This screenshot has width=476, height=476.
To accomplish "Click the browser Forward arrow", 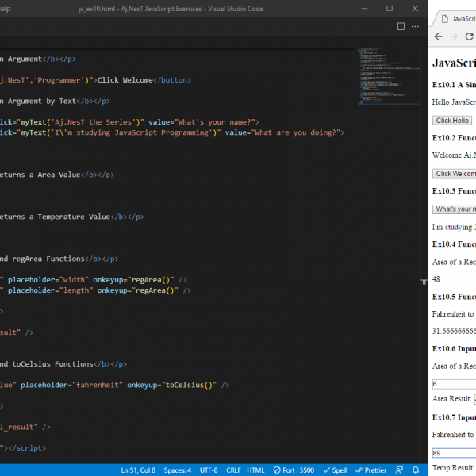I will point(454,36).
